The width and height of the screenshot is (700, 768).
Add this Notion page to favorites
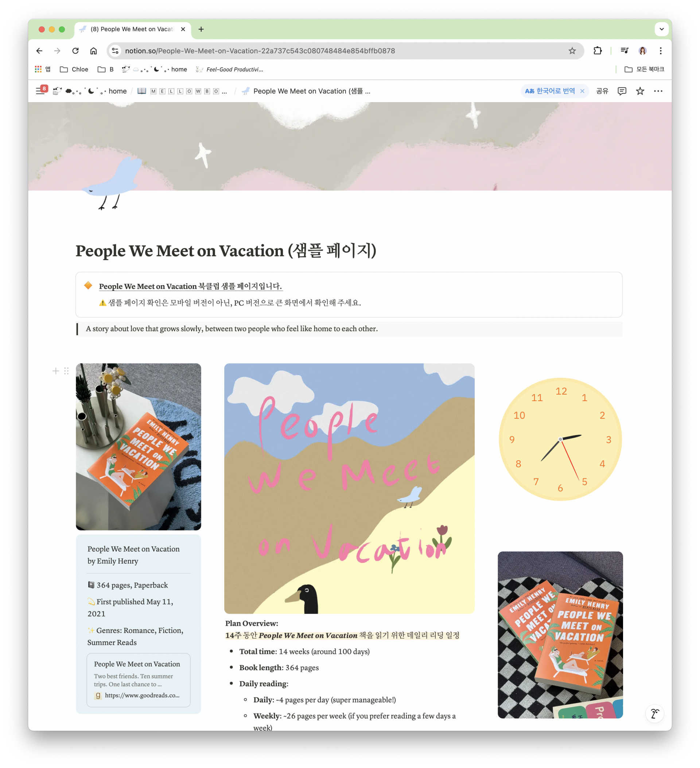640,91
